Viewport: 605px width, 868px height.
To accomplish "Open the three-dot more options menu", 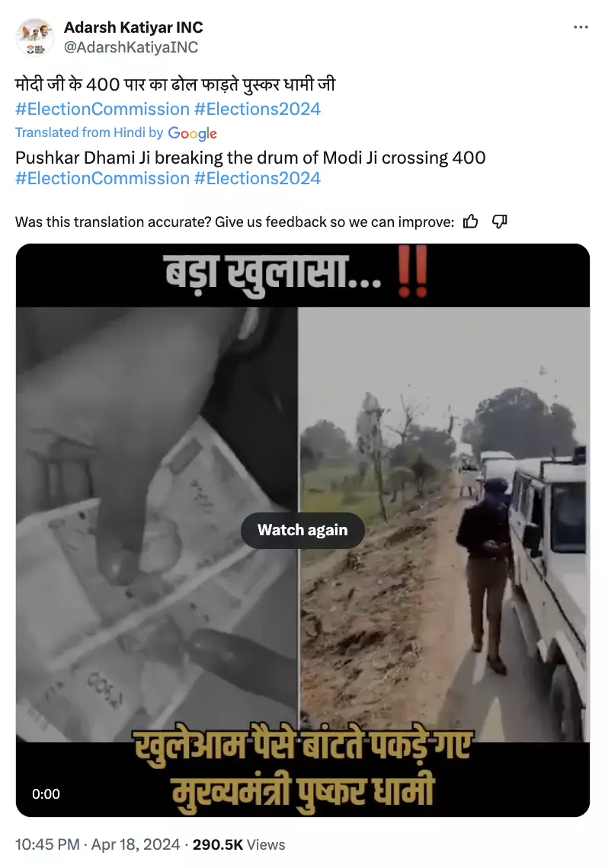I will click(x=581, y=27).
